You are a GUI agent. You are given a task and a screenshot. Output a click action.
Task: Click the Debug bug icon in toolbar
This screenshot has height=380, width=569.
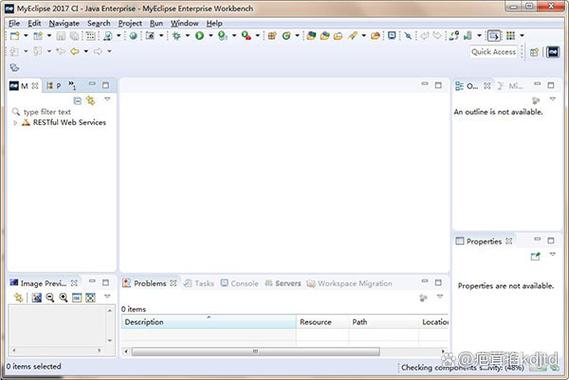pyautogui.click(x=176, y=36)
